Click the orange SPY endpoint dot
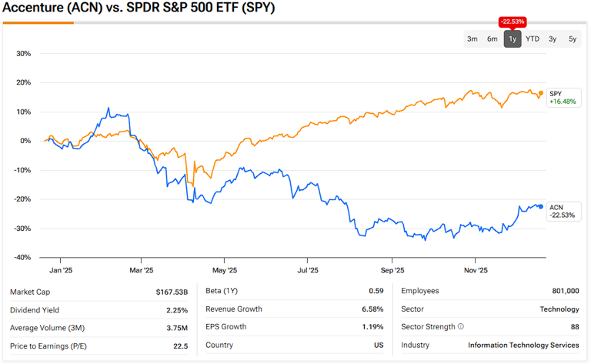 541,93
